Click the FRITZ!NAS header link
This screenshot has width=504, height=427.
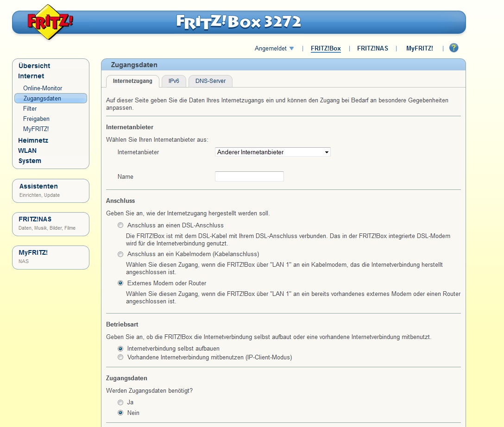[x=372, y=48]
